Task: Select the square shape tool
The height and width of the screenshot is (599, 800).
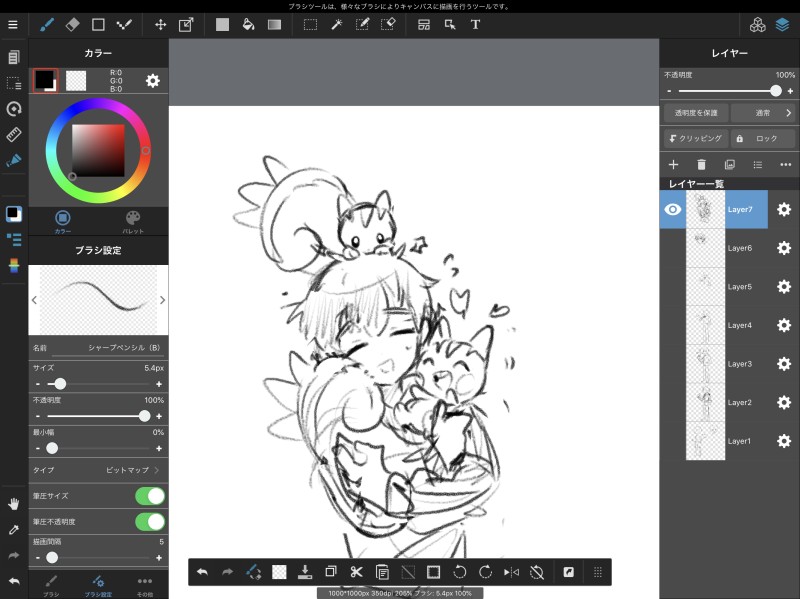Action: [x=98, y=24]
